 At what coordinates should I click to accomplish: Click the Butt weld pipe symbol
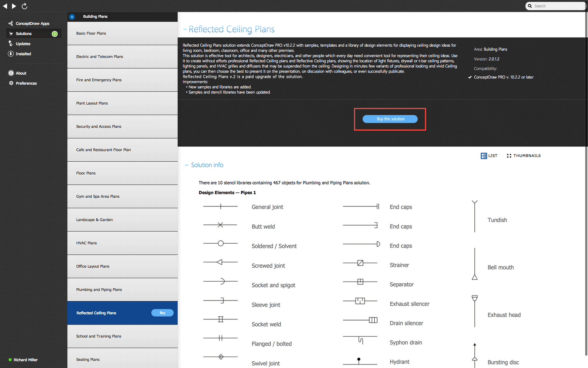(x=220, y=225)
